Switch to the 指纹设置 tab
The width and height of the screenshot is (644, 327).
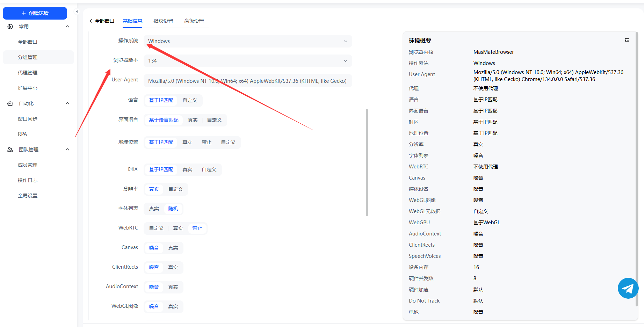point(163,21)
